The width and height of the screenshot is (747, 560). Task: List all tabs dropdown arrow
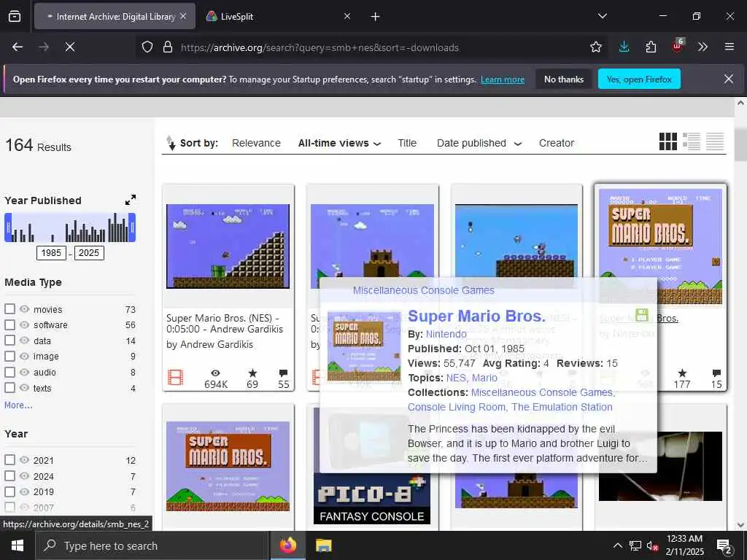tap(602, 16)
